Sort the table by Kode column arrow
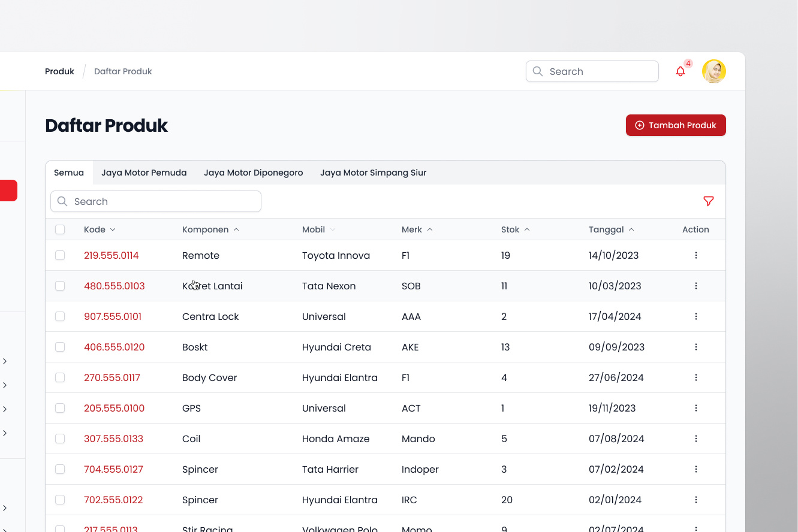Image resolution: width=798 pixels, height=532 pixels. point(113,230)
